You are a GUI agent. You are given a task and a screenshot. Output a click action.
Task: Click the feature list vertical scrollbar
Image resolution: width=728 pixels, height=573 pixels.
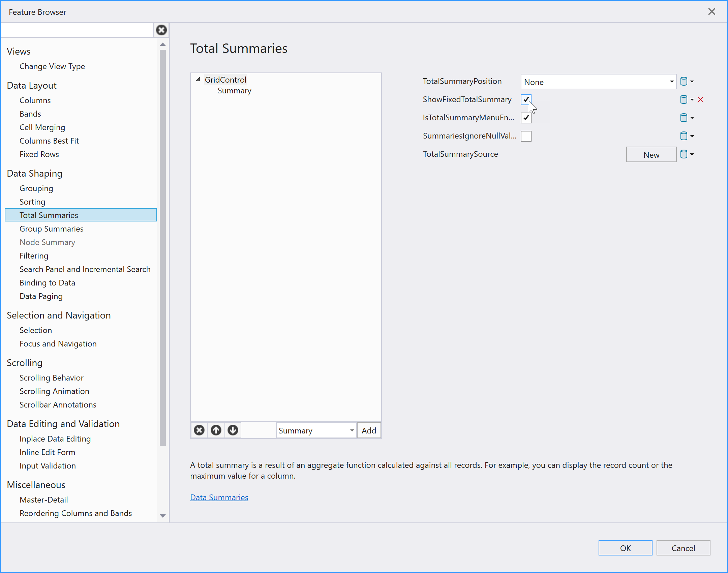click(x=163, y=247)
